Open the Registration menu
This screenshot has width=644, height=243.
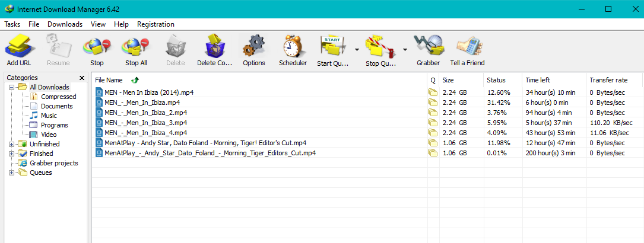coord(156,24)
